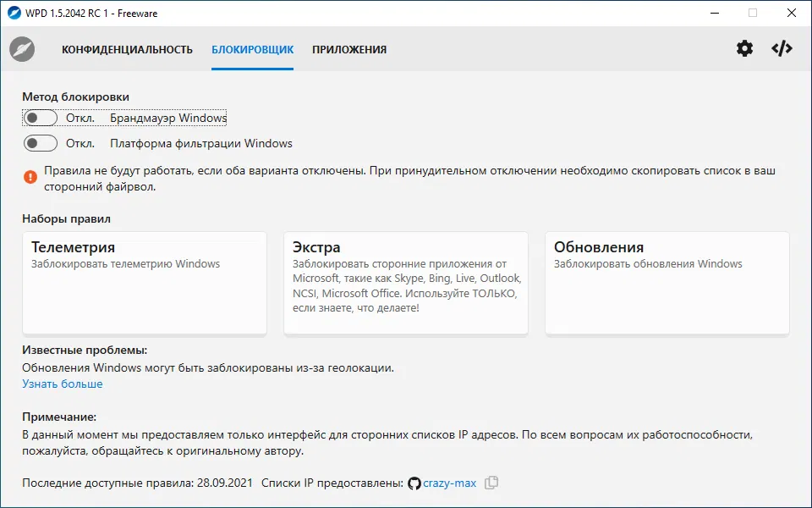Click the orange warning exclamation icon
Image resolution: width=812 pixels, height=508 pixels.
(x=30, y=177)
